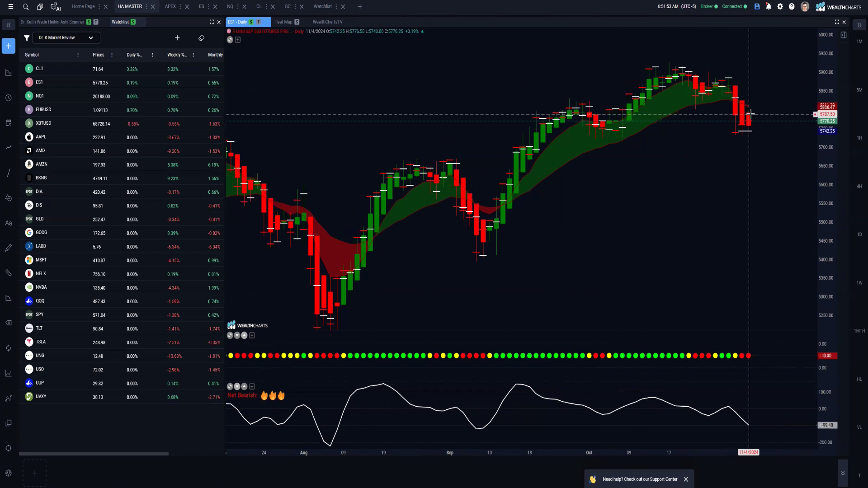Screen dimensions: 868x488
Task: Open the help question mark
Action: coord(792,7)
